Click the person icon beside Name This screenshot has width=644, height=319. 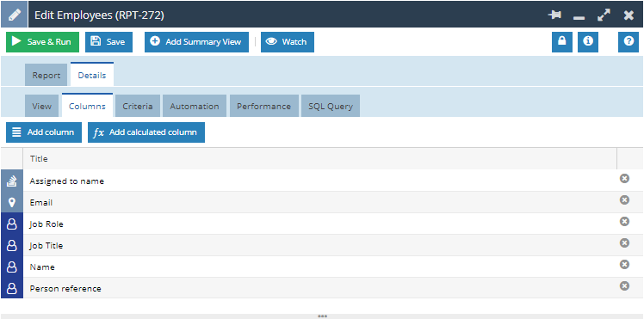(x=12, y=267)
